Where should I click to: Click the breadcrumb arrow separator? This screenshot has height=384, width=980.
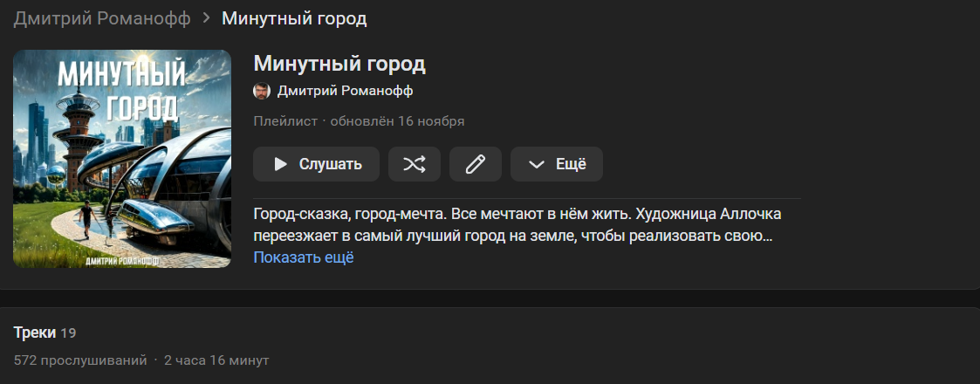(x=206, y=18)
